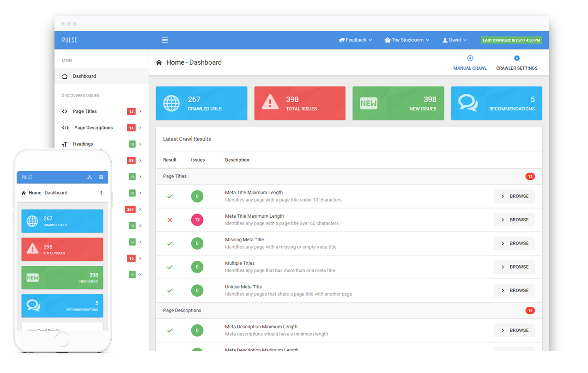Expand the chevron next to the 89 badge
Viewport: 588px width, 373px height.
(140, 160)
